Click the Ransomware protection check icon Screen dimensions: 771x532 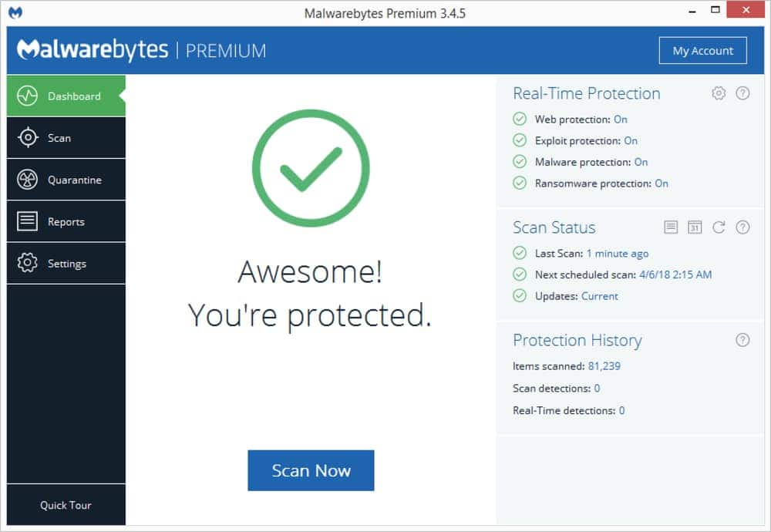point(520,183)
